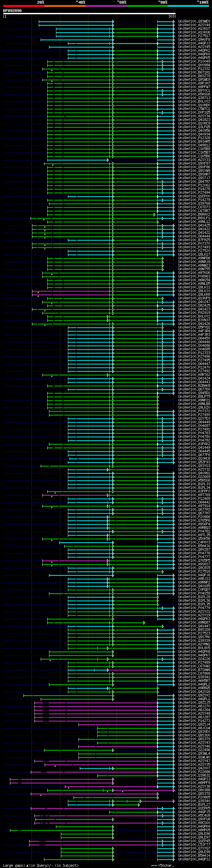Click the UniRef100_Q8LK17 label

click(194, 254)
